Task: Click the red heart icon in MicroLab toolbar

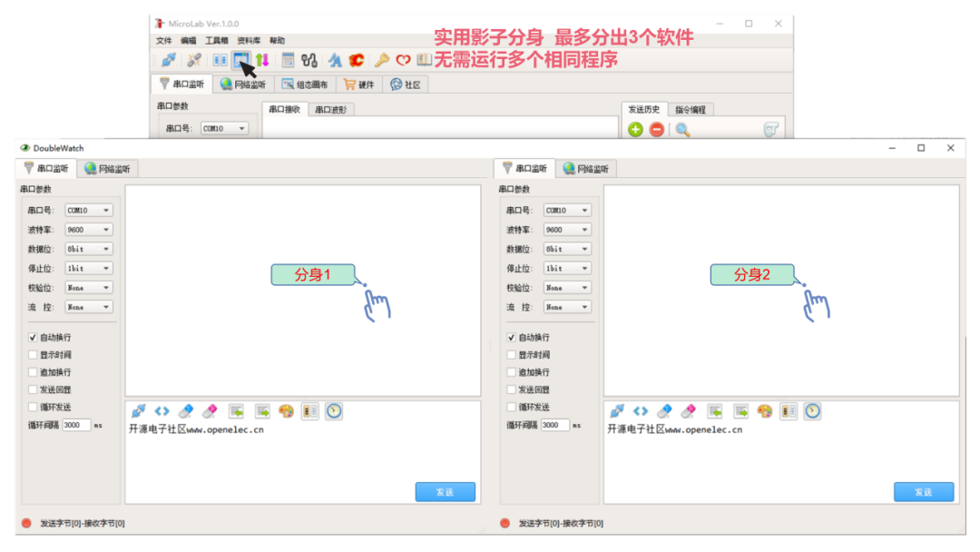Action: [403, 60]
